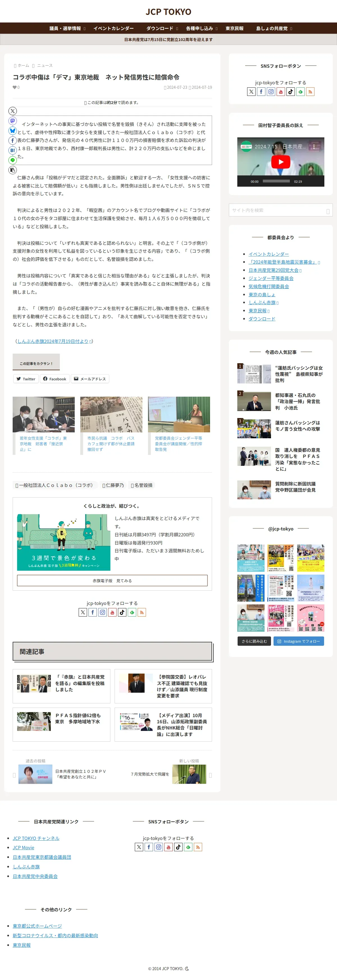Open YouTube follow icon in top sidebar widget

click(x=281, y=92)
